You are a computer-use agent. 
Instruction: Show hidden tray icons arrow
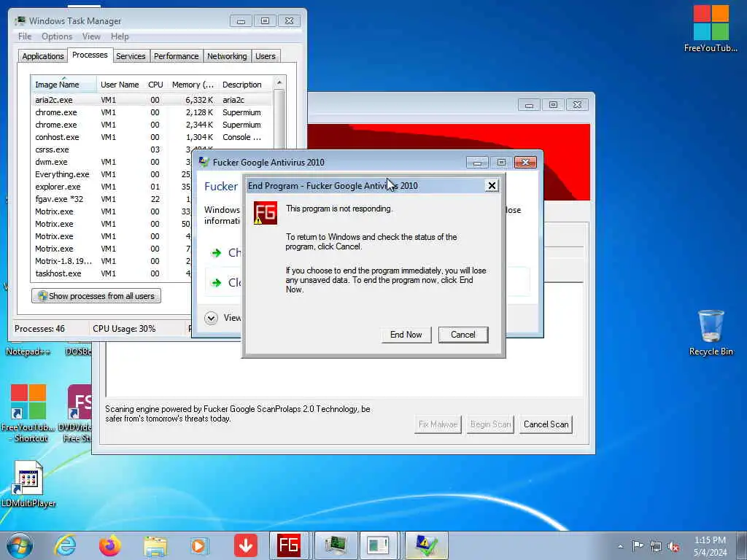point(620,546)
